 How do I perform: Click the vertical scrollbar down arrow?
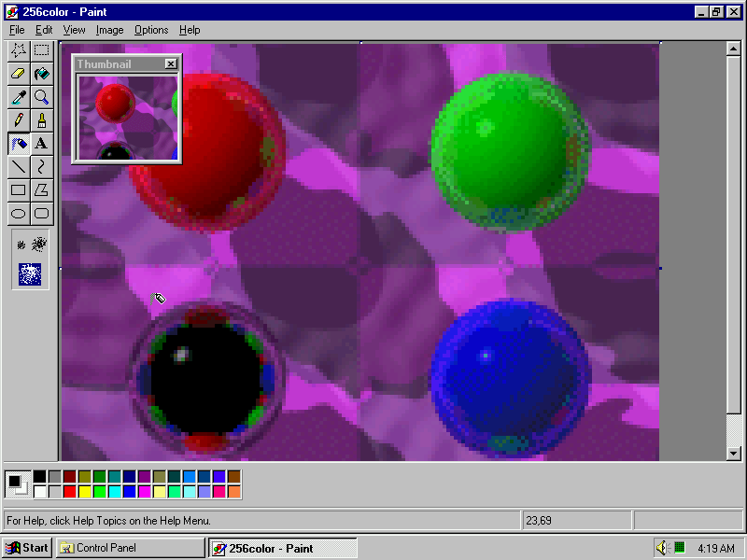point(733,454)
